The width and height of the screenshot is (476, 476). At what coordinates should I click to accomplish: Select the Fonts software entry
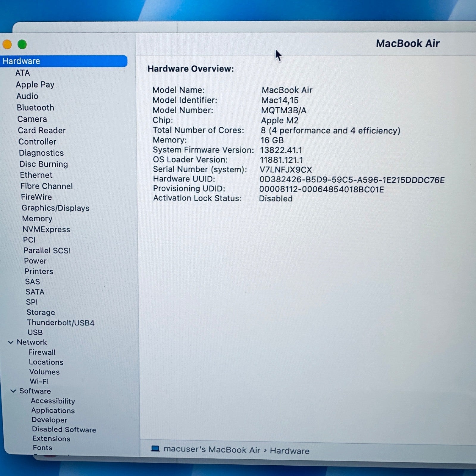coord(42,448)
